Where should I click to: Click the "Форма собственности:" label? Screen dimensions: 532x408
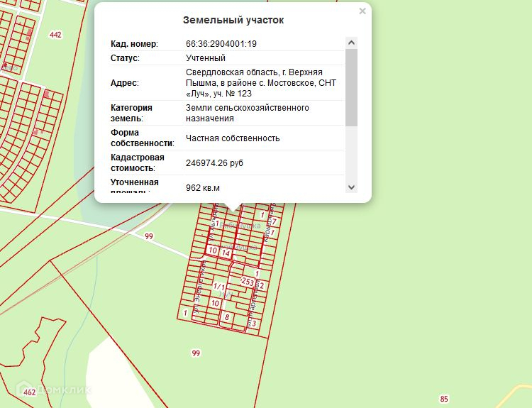143,138
